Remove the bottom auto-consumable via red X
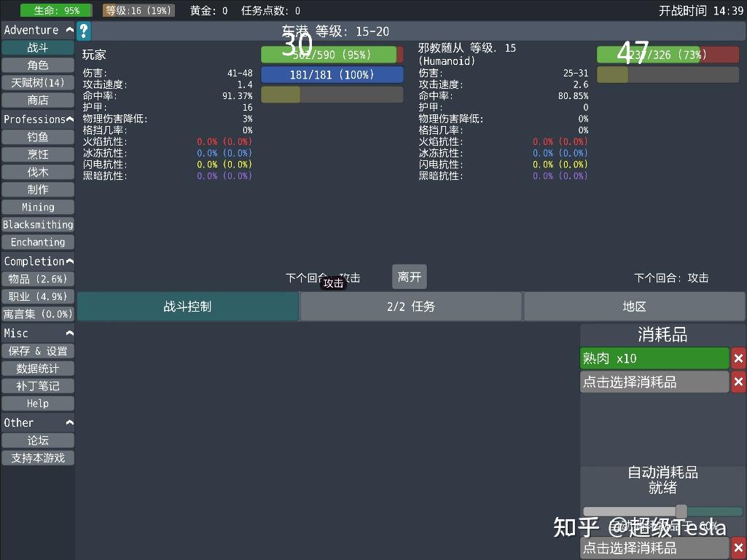This screenshot has height=560, width=747. click(x=739, y=547)
